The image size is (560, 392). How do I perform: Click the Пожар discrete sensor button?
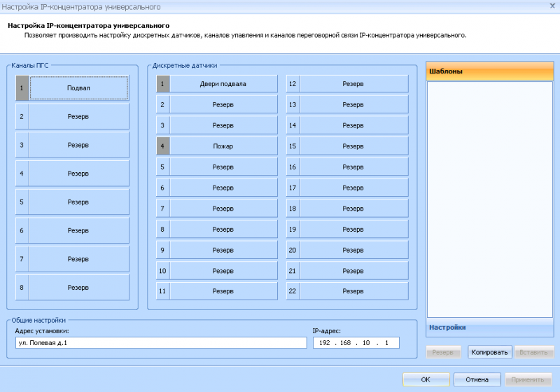tap(223, 146)
